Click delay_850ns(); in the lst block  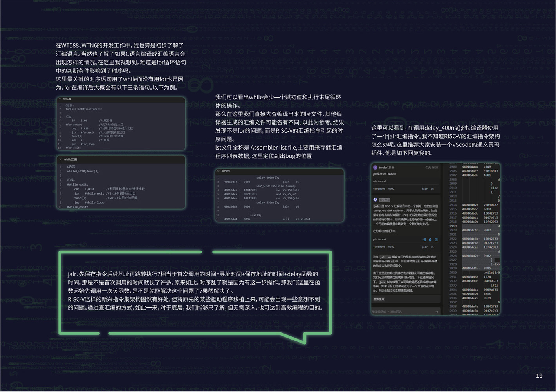point(268,202)
